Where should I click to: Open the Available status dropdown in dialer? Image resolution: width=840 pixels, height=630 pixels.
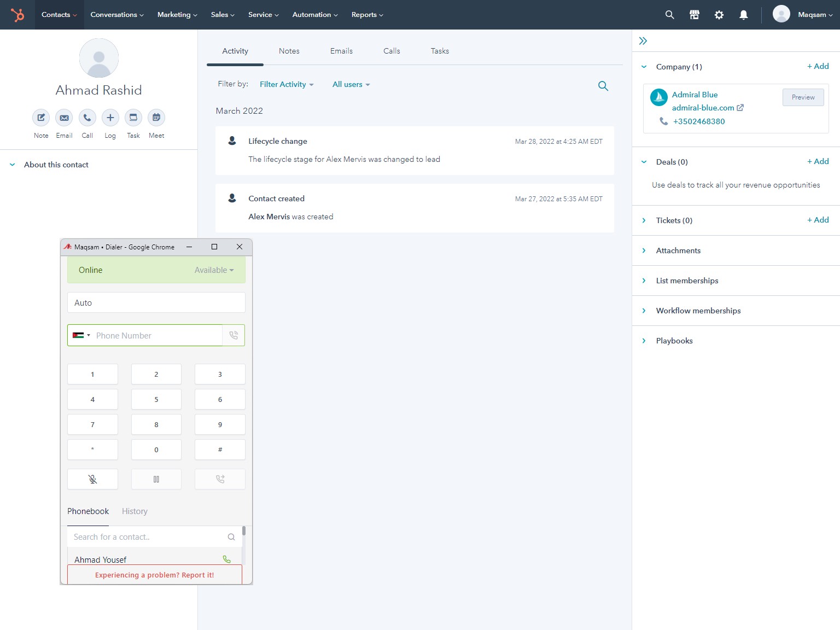point(214,270)
